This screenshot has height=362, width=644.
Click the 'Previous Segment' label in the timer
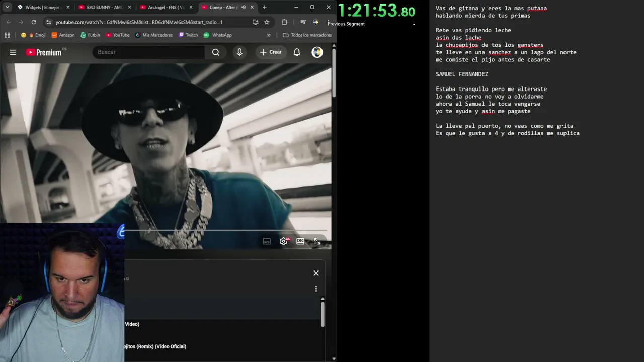(346, 24)
